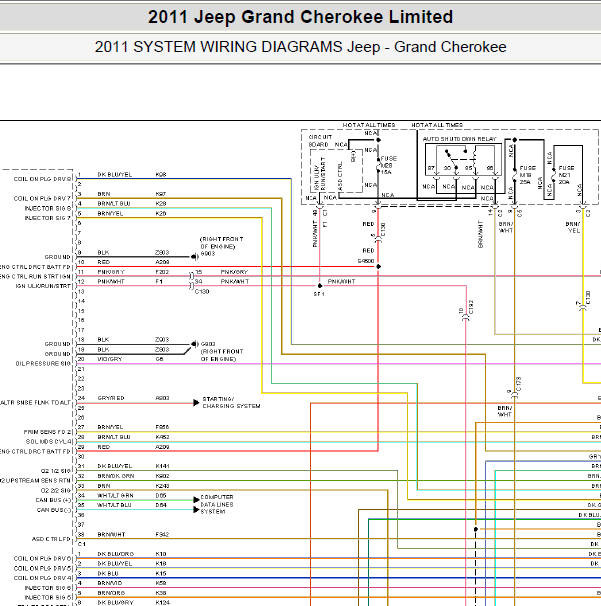The image size is (601, 606).
Task: Select the "BRN/ORG" wire color text
Action: pyautogui.click(x=111, y=593)
